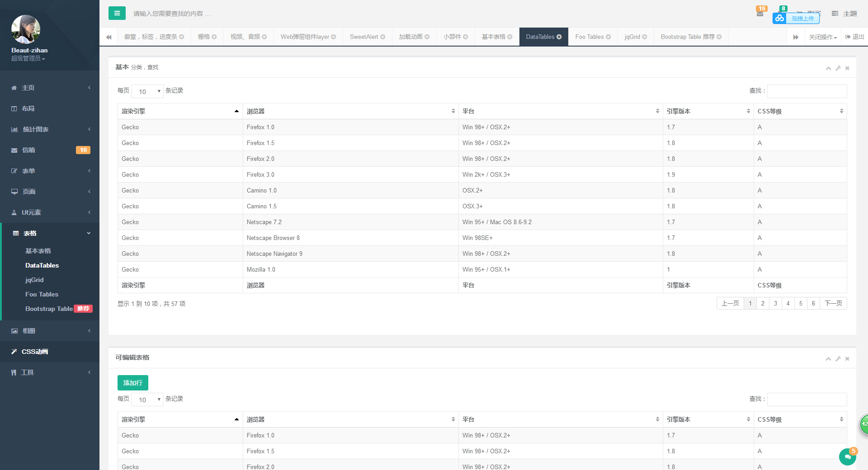
Task: Close the 可编辑表格 panel with the x icon
Action: pos(847,359)
